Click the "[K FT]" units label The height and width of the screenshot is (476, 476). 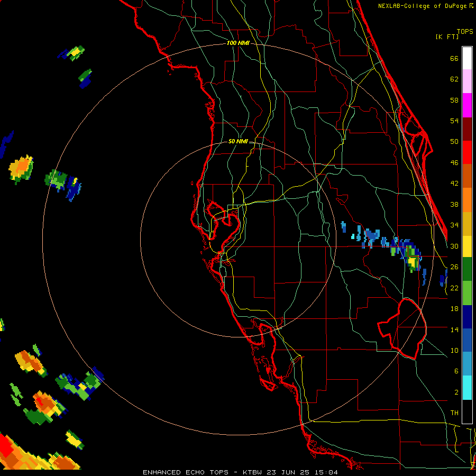[447, 36]
